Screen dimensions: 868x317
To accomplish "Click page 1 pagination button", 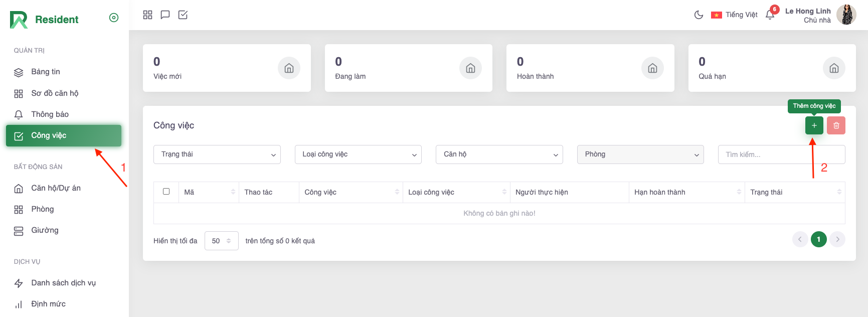I will [x=818, y=239].
